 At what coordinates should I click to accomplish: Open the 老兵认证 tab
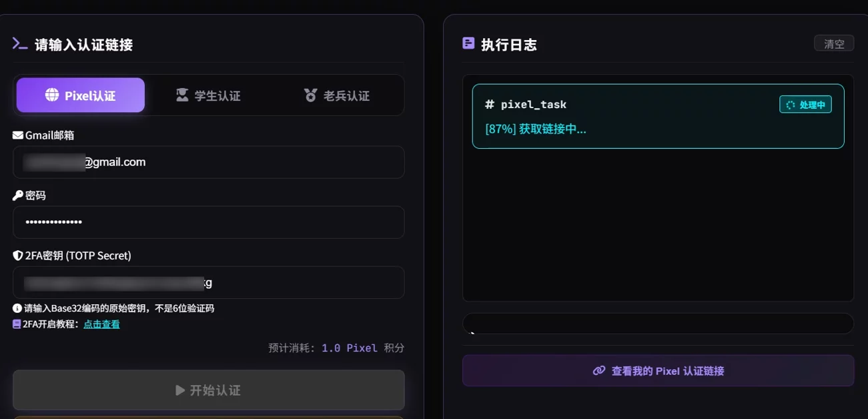336,95
